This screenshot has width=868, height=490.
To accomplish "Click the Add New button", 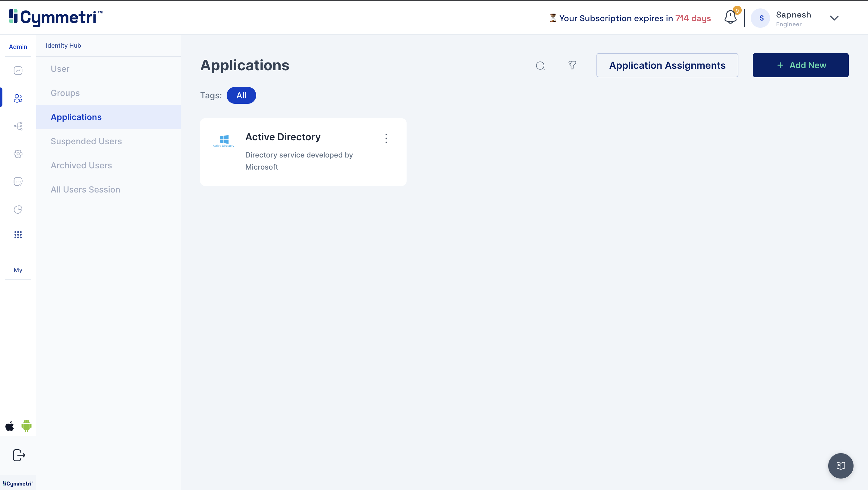I will pyautogui.click(x=800, y=65).
